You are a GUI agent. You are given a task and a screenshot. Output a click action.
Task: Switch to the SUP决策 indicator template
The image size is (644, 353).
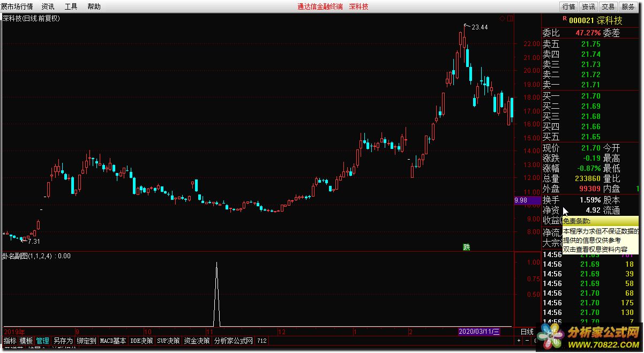(168, 341)
